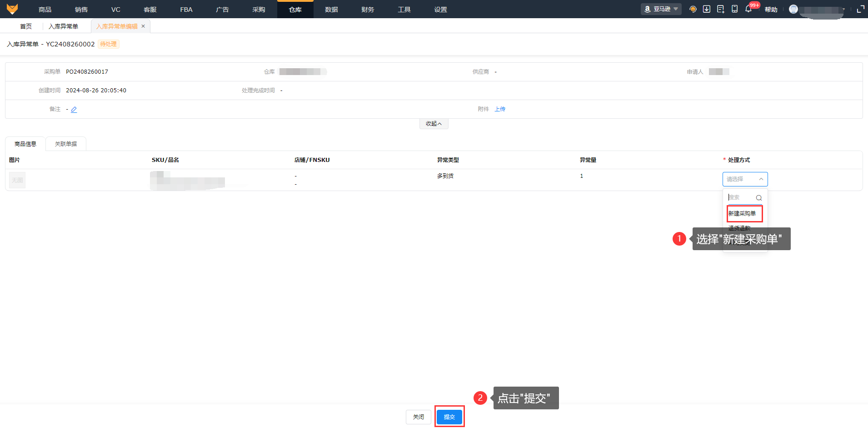The height and width of the screenshot is (428, 868).
Task: Click the SKU/品名 column header
Action: tap(165, 160)
